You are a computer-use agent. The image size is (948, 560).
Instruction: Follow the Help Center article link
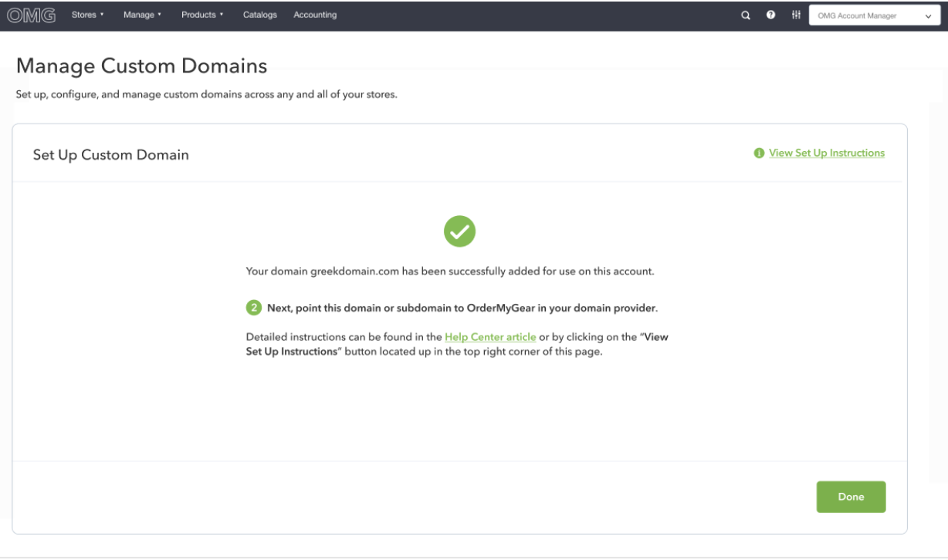pos(490,337)
